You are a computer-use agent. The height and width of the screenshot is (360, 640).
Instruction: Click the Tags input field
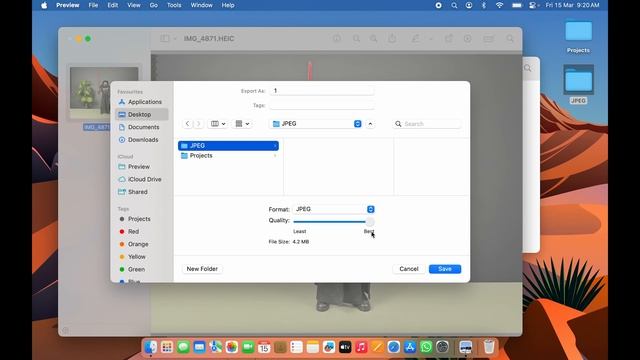tap(322, 105)
